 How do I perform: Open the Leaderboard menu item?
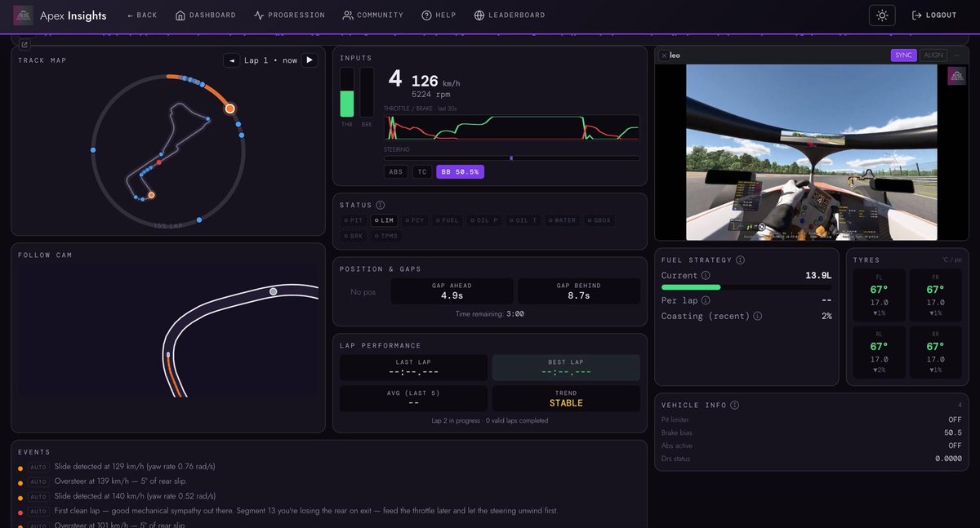point(509,16)
